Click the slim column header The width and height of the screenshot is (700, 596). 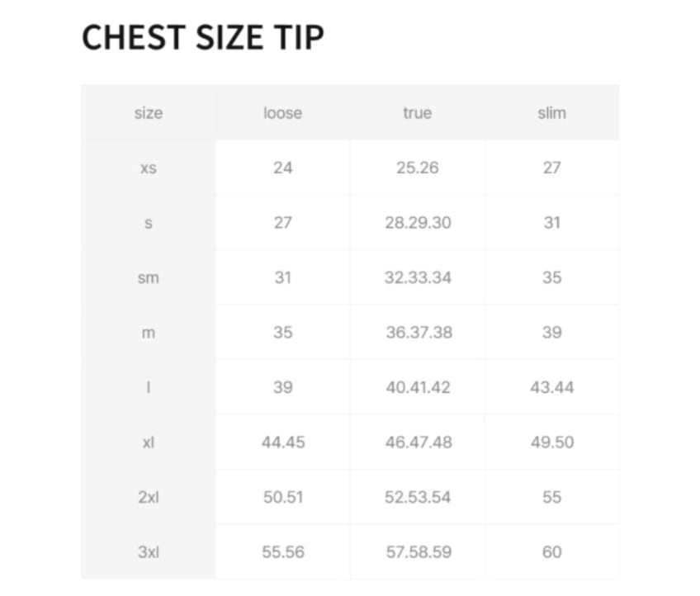551,113
